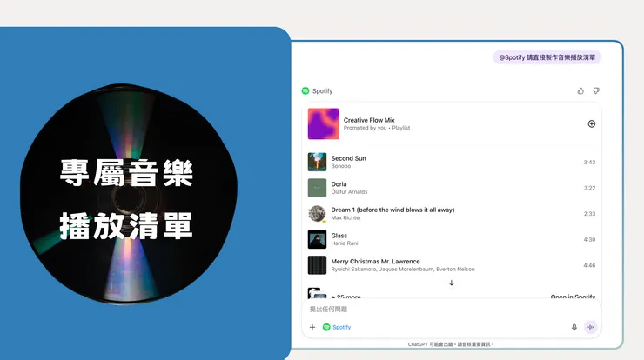Click the 4:46 duration value
This screenshot has width=644, height=360.
click(x=589, y=265)
